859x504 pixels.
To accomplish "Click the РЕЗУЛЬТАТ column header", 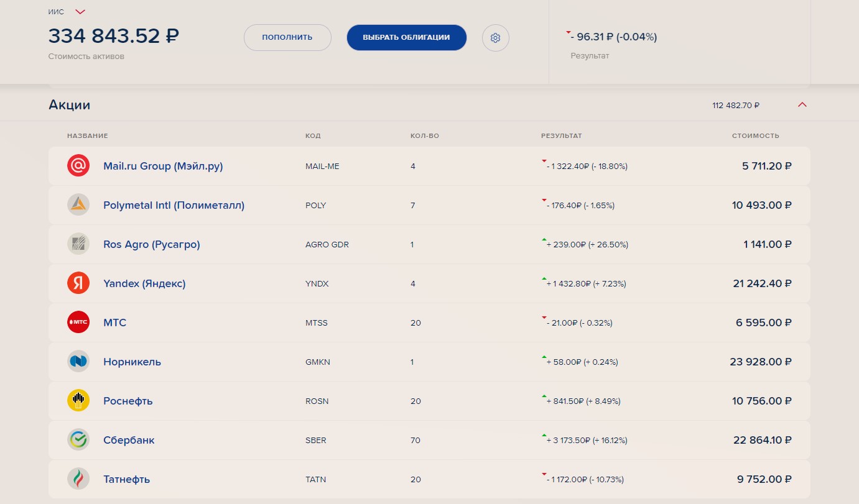I will point(562,135).
